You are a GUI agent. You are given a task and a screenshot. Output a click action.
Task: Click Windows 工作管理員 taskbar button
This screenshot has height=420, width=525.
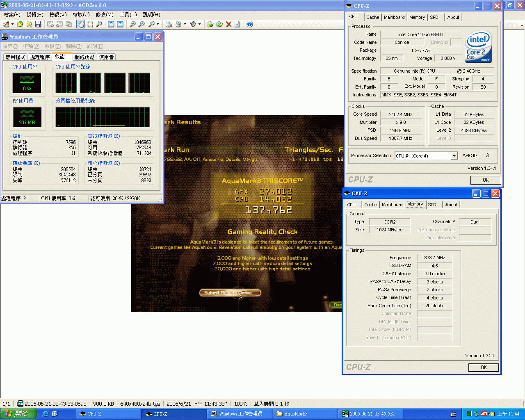click(x=239, y=414)
